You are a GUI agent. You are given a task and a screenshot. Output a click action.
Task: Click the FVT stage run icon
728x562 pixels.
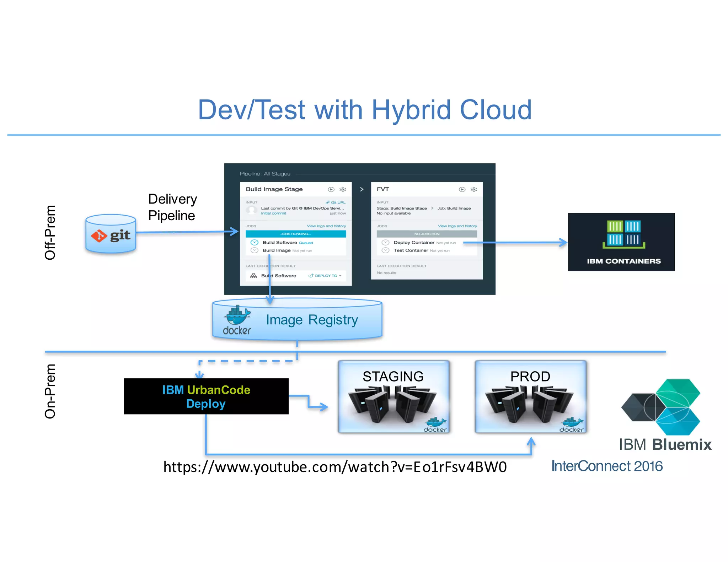click(462, 189)
